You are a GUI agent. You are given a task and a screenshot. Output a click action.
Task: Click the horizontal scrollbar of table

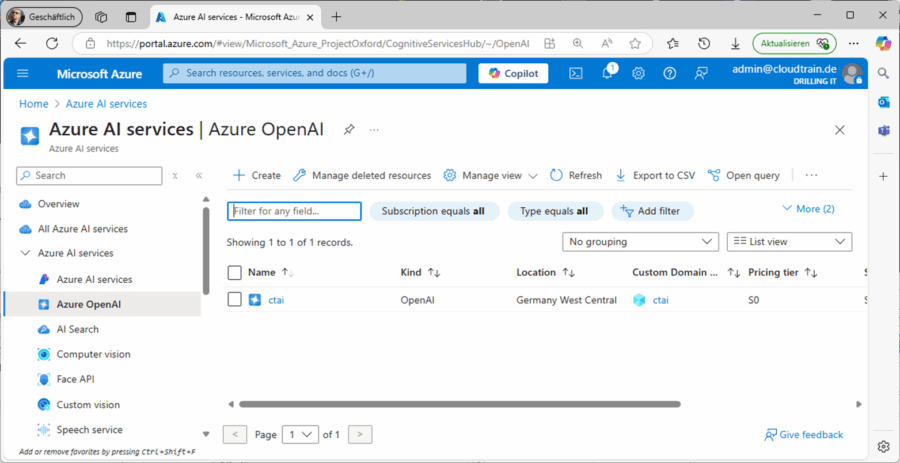tap(459, 404)
